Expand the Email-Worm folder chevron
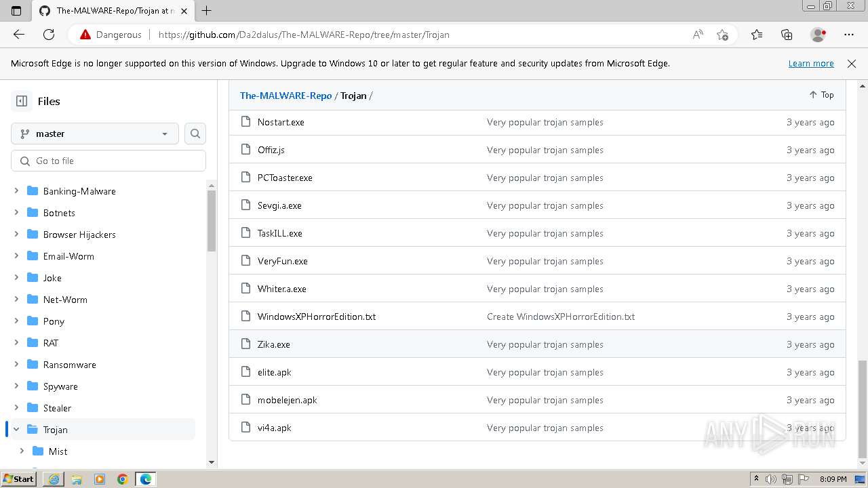The image size is (868, 488). click(16, 256)
